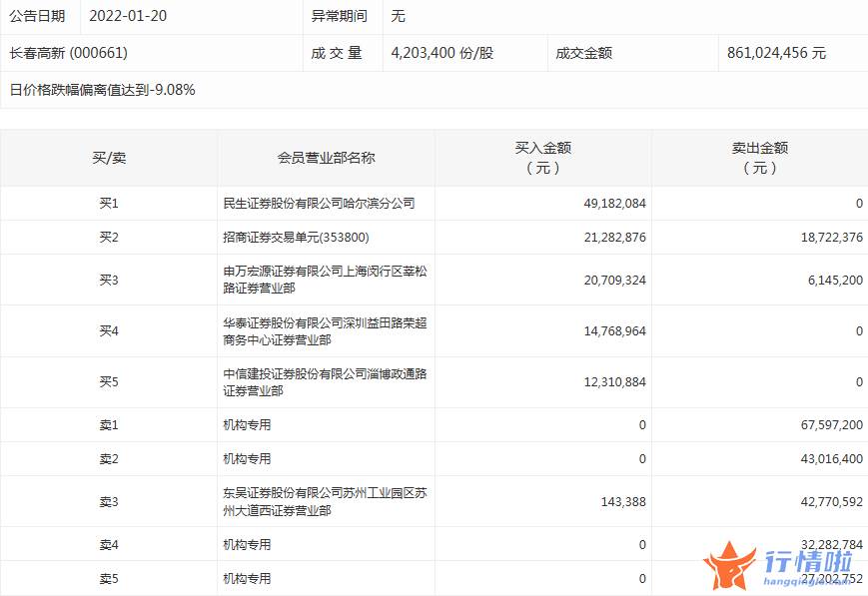Select the 卖4 row label
The height and width of the screenshot is (596, 868).
pos(109,545)
